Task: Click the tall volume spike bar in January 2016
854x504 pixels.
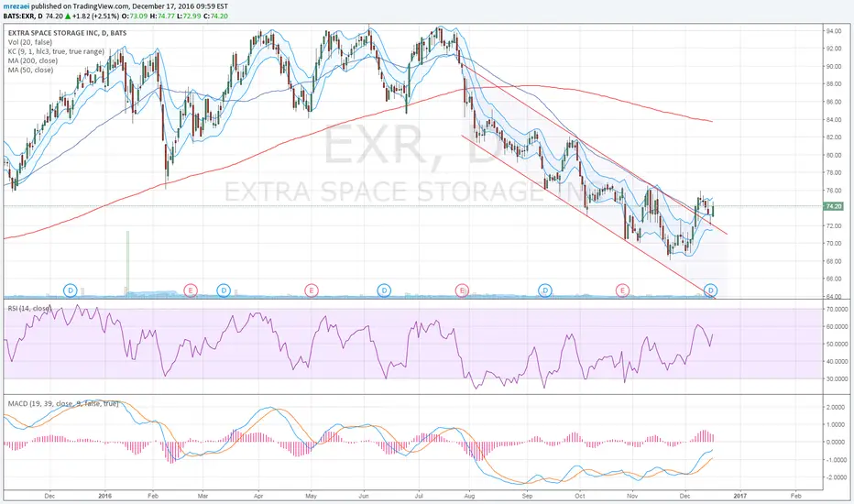Action: tap(128, 263)
